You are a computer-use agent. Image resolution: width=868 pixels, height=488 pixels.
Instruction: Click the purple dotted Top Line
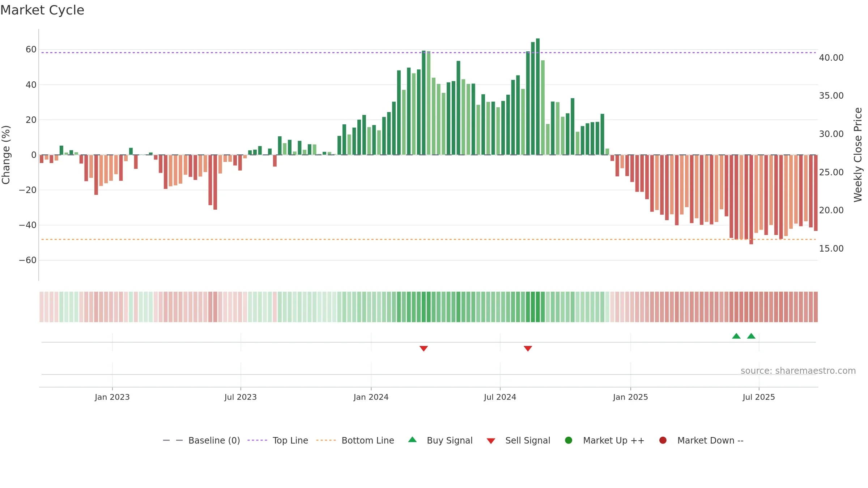click(429, 52)
